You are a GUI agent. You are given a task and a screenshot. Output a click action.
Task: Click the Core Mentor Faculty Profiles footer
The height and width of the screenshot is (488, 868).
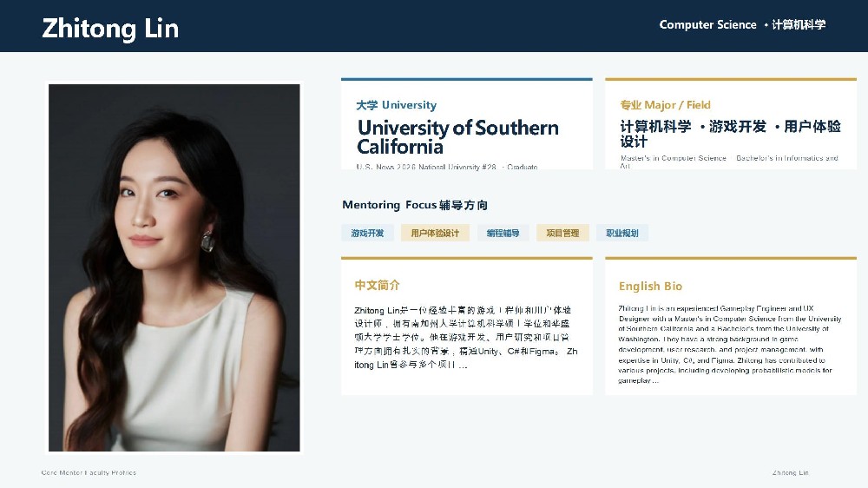[89, 472]
